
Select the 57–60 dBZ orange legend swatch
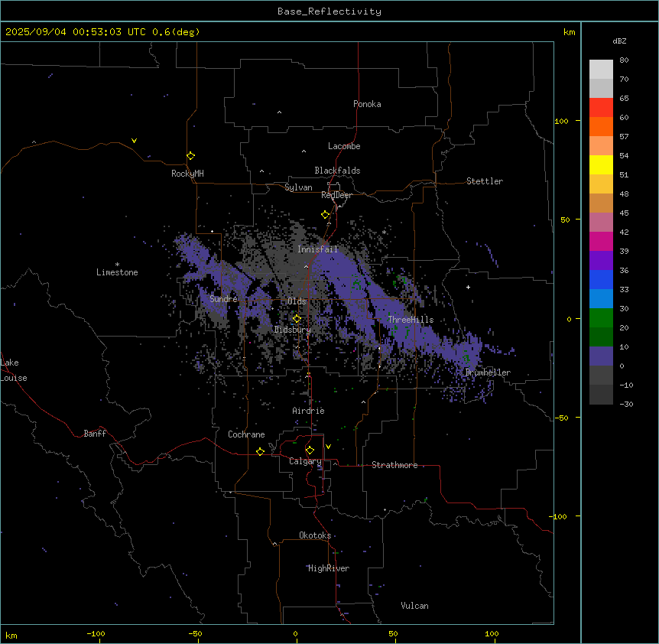[x=601, y=126]
